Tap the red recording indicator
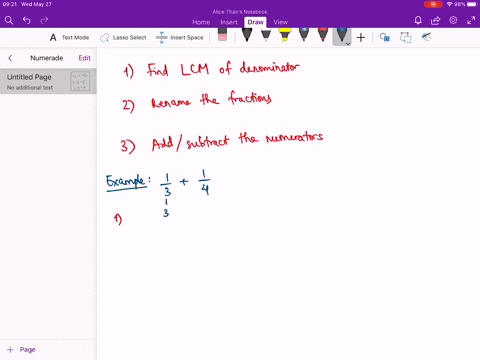 (x=433, y=4)
